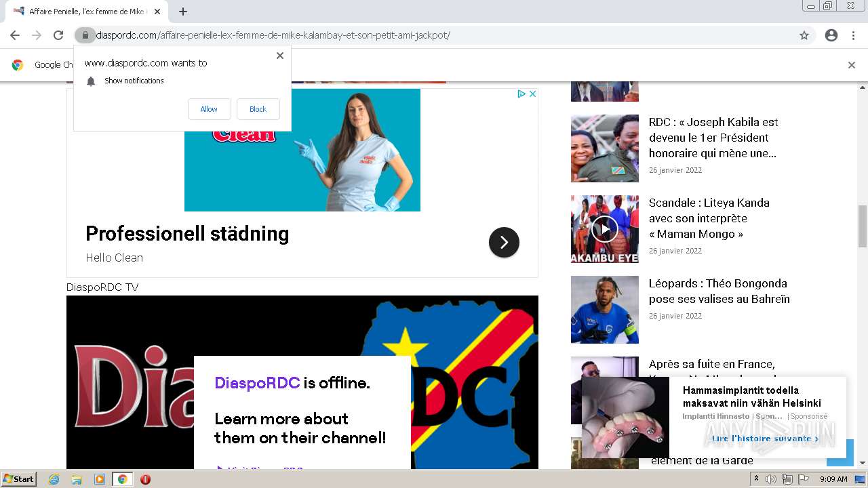Open the Joseph Kabila article thumbnail
The width and height of the screenshot is (868, 488).
coord(605,148)
